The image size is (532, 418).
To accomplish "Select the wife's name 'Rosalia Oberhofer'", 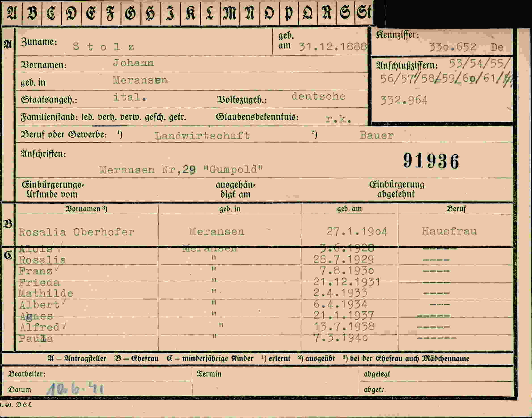I will coord(76,232).
